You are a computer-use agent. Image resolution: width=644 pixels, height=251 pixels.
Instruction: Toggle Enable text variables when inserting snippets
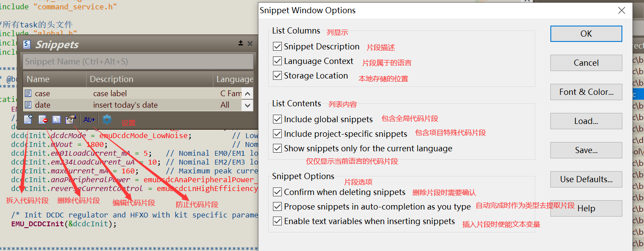tap(277, 221)
